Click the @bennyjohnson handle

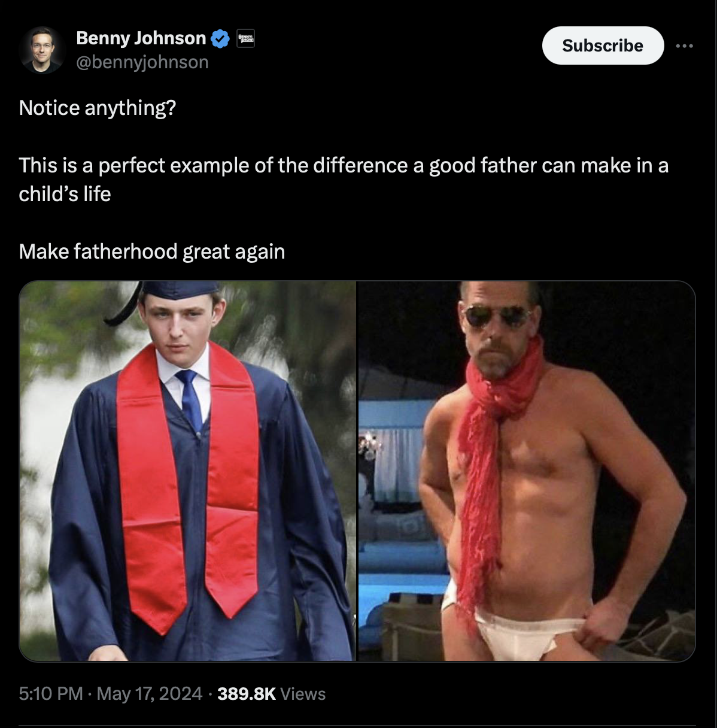[x=142, y=62]
